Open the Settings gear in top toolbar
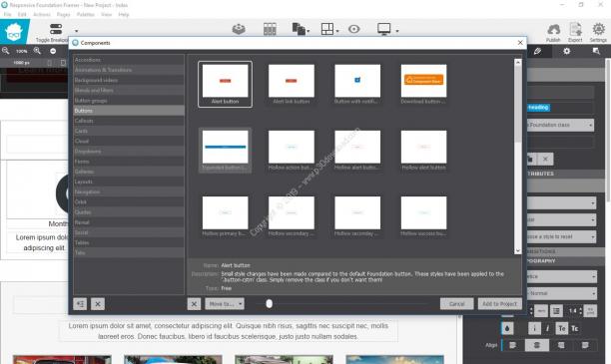 click(599, 30)
